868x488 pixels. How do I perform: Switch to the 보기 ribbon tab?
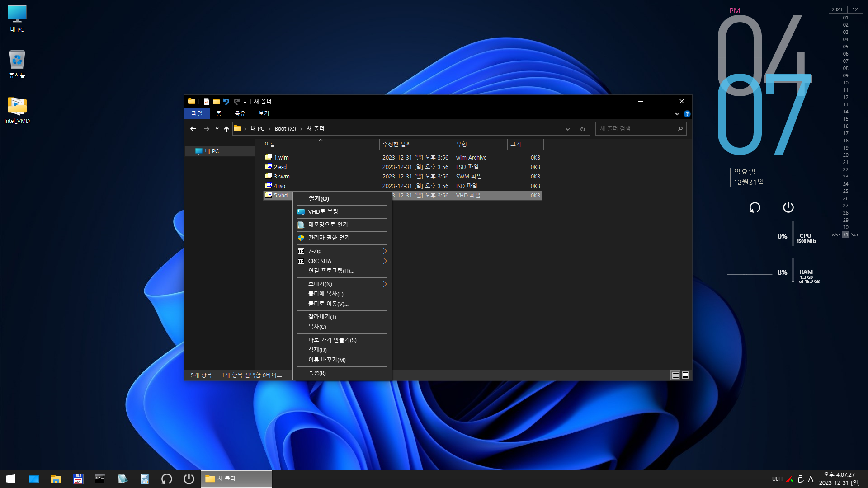[264, 113]
